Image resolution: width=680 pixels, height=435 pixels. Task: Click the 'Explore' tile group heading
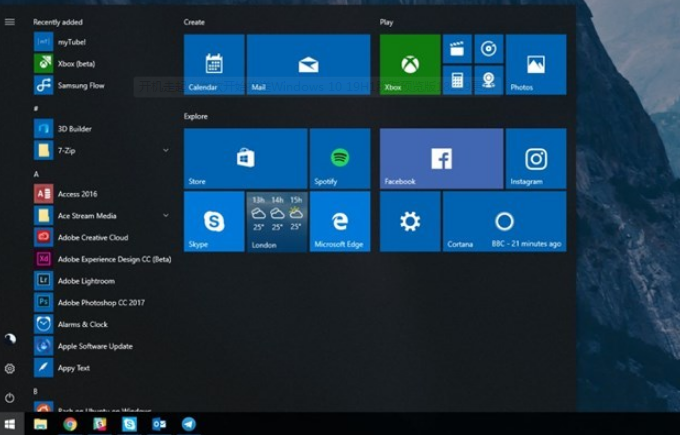tap(196, 116)
